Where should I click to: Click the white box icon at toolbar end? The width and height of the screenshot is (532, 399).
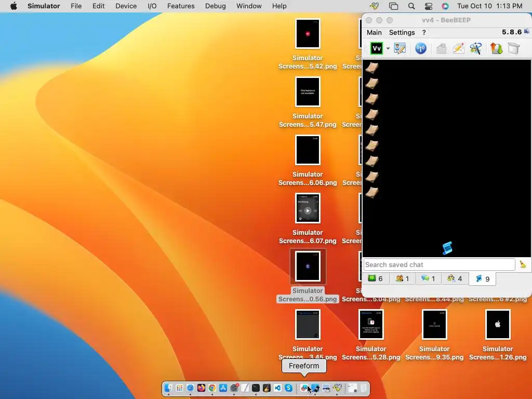pos(514,48)
